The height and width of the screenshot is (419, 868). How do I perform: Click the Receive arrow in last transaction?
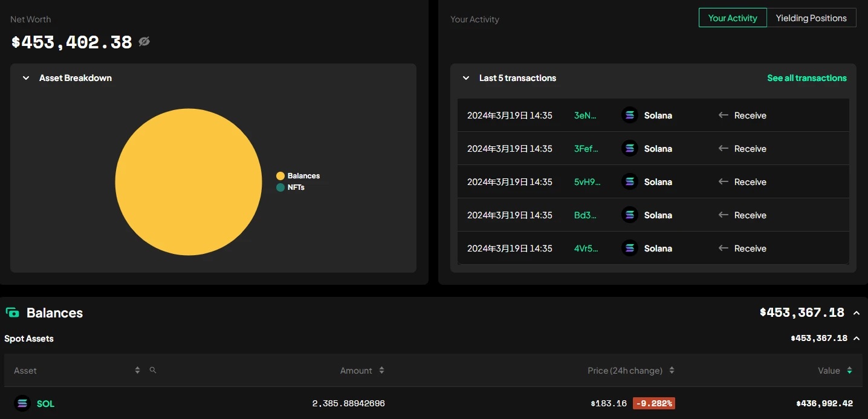point(723,248)
